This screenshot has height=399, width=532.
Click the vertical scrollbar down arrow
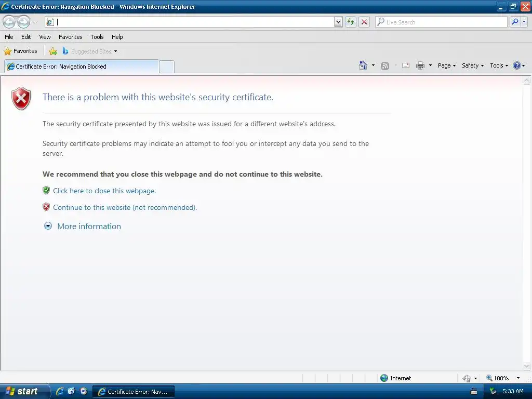(527, 366)
